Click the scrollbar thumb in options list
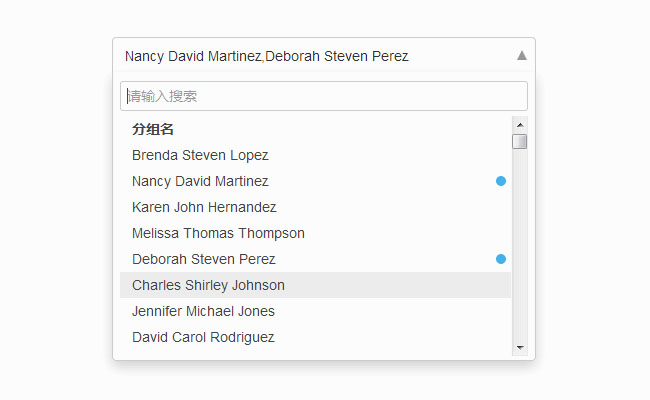This screenshot has height=400, width=650. [519, 141]
